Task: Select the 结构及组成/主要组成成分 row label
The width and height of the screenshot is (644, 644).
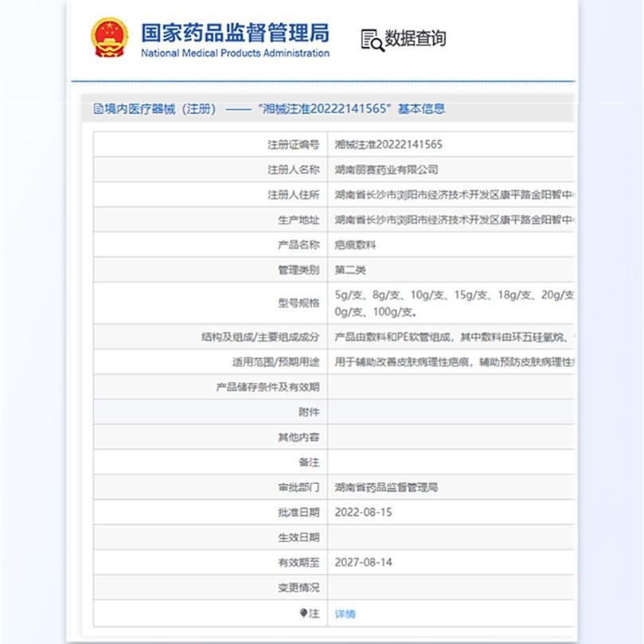Action: [260, 338]
